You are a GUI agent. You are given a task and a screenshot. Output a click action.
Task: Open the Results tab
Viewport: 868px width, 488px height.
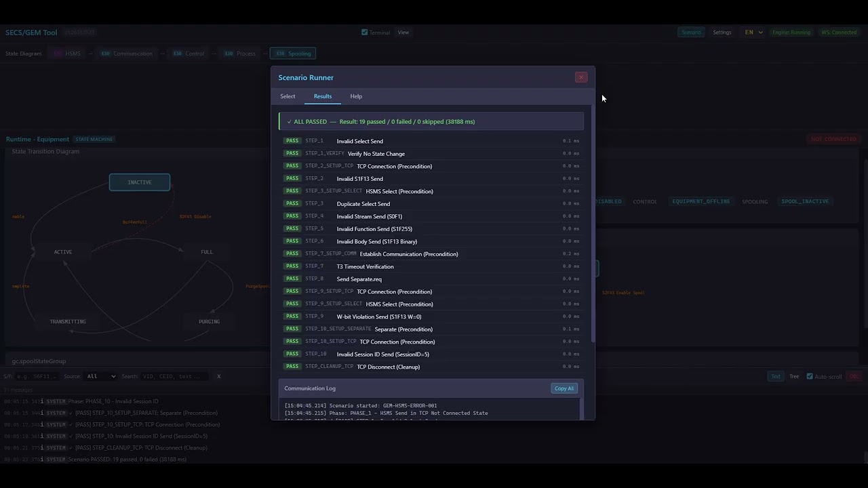pos(323,96)
